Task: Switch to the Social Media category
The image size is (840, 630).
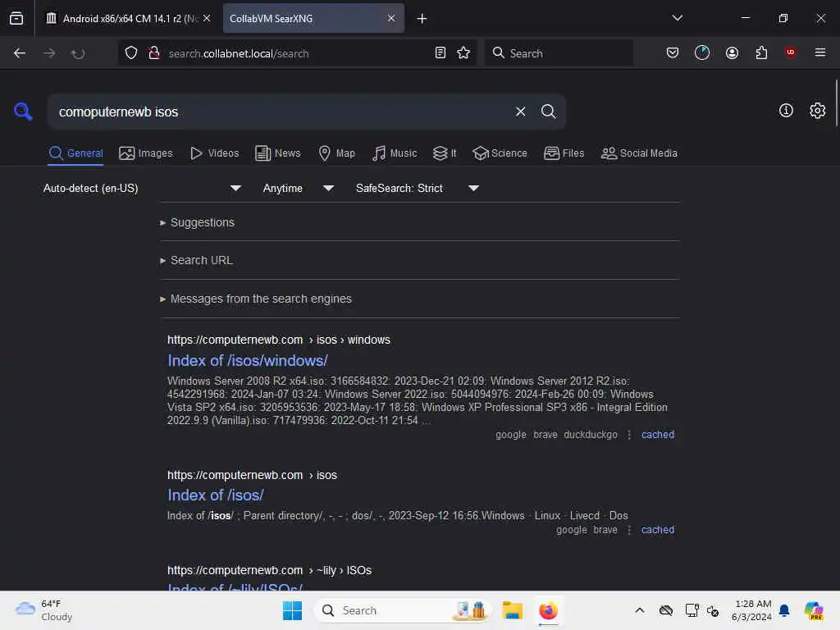Action: 639,153
